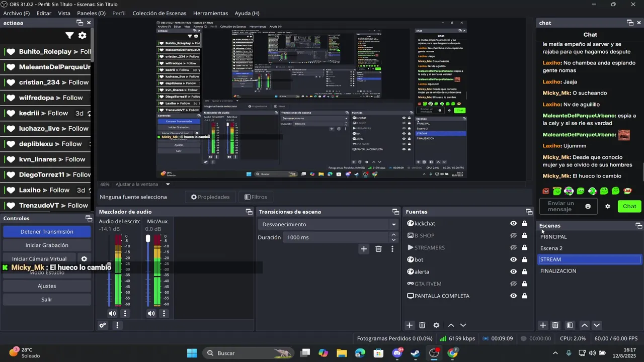Open chat settings gear icon

607,206
